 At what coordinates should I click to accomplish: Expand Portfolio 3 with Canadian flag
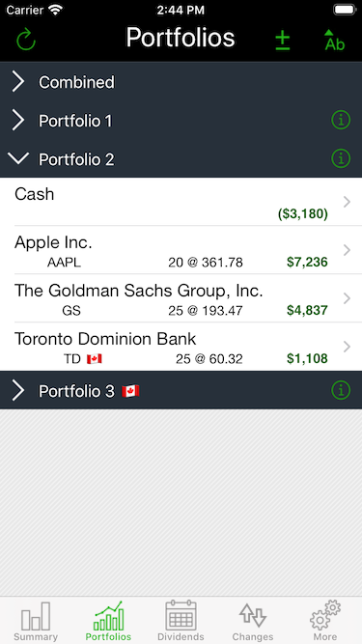click(181, 390)
